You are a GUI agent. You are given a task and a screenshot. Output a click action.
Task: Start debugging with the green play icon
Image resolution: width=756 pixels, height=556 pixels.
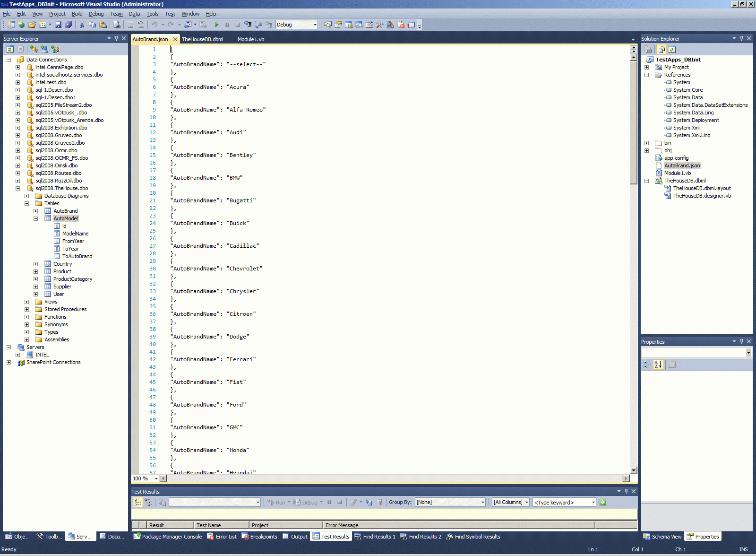(216, 25)
